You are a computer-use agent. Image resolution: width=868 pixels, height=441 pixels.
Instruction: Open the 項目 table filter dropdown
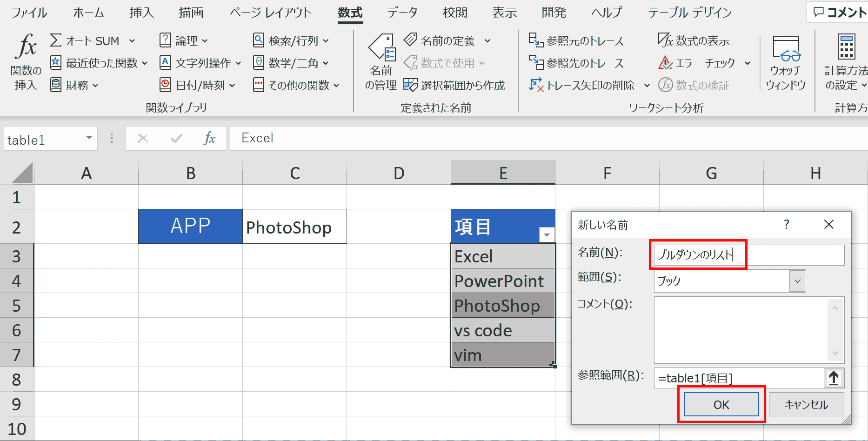pyautogui.click(x=547, y=235)
